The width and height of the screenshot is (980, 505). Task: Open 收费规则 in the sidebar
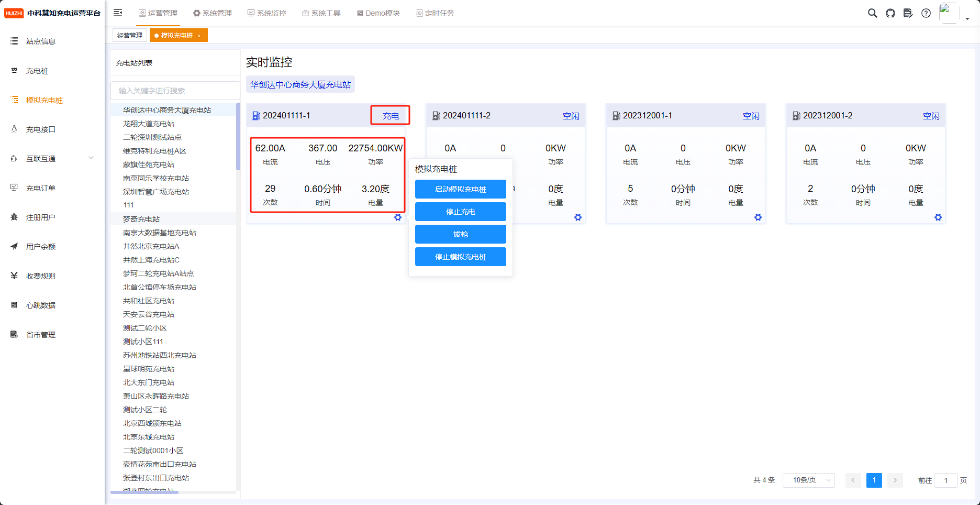point(52,276)
